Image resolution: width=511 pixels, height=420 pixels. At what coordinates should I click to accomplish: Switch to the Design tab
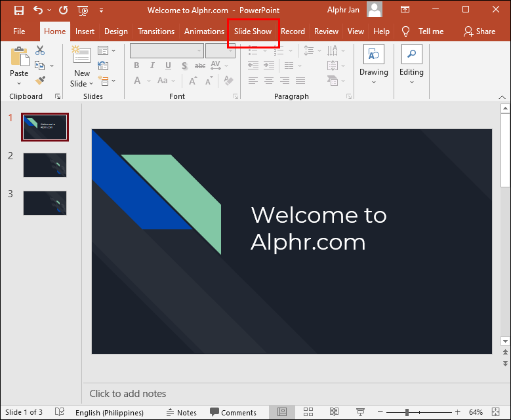(116, 31)
